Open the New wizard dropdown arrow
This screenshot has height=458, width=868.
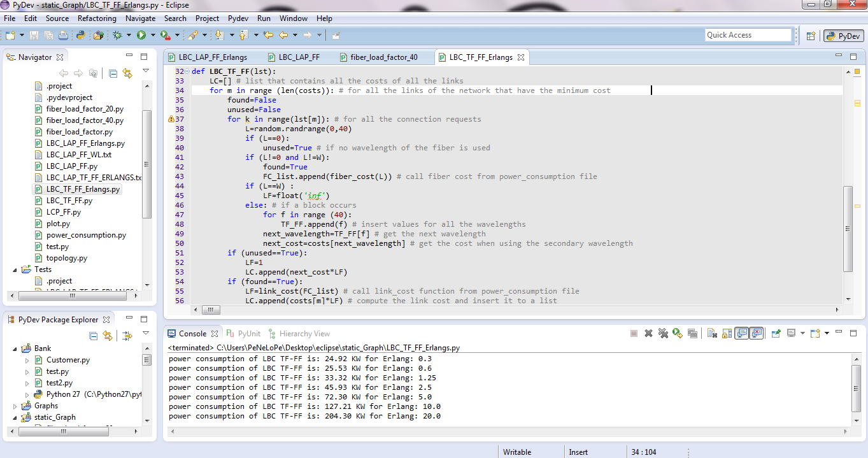click(22, 35)
